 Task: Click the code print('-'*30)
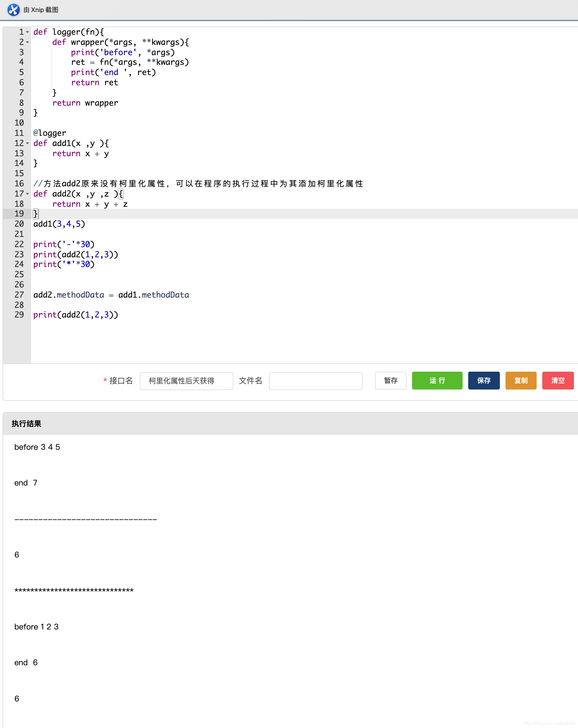coord(64,244)
